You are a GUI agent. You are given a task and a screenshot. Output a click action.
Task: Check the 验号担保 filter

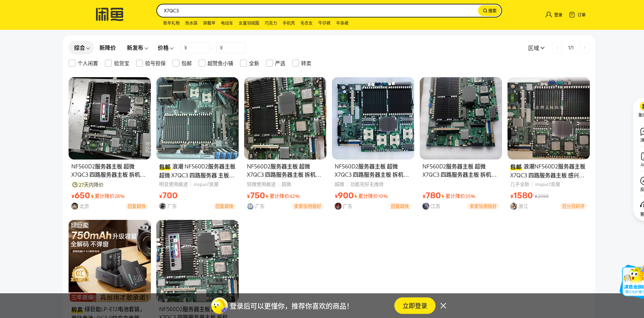point(140,63)
